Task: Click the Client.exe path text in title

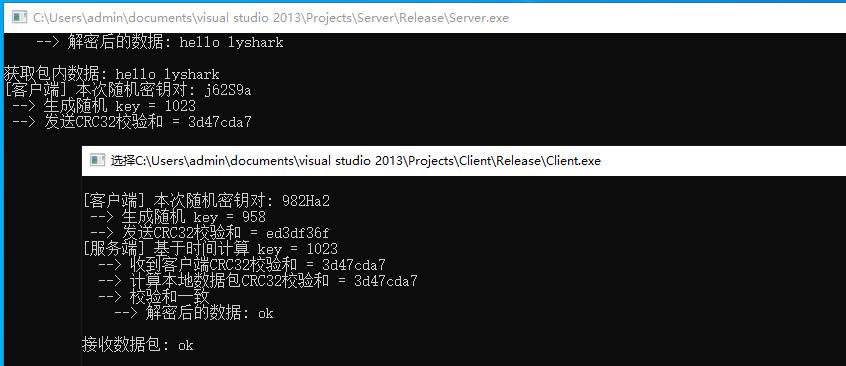Action: coord(356,161)
